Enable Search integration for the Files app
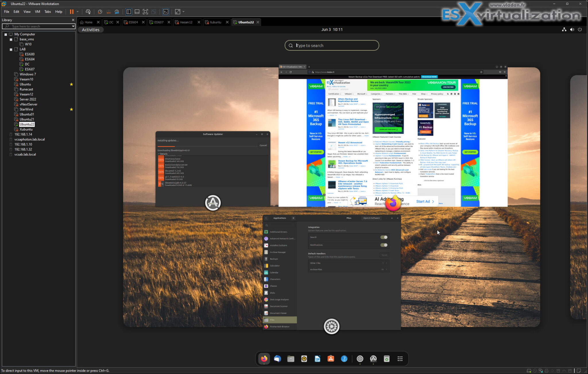 coord(384,237)
